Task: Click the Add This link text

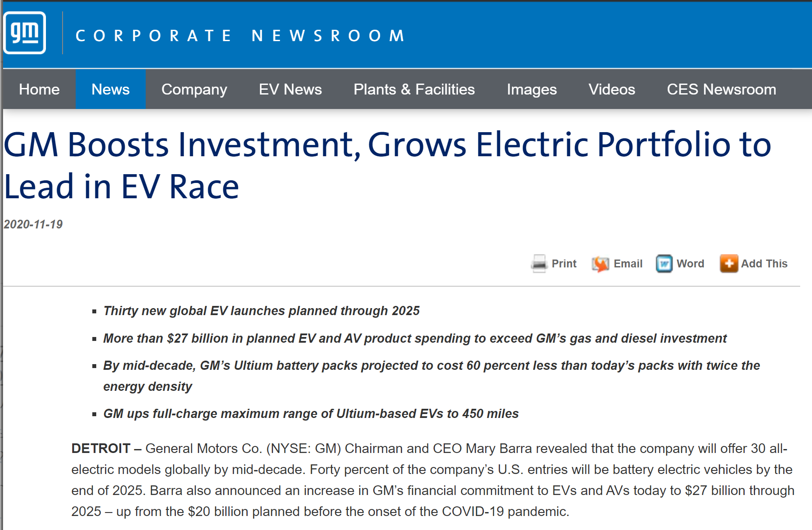Action: [x=764, y=263]
